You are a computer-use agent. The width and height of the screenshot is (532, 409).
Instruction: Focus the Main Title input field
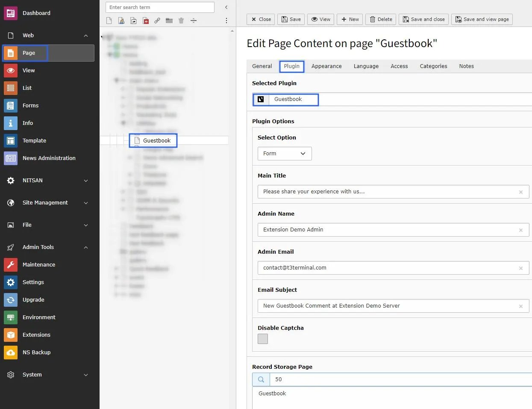coord(393,192)
